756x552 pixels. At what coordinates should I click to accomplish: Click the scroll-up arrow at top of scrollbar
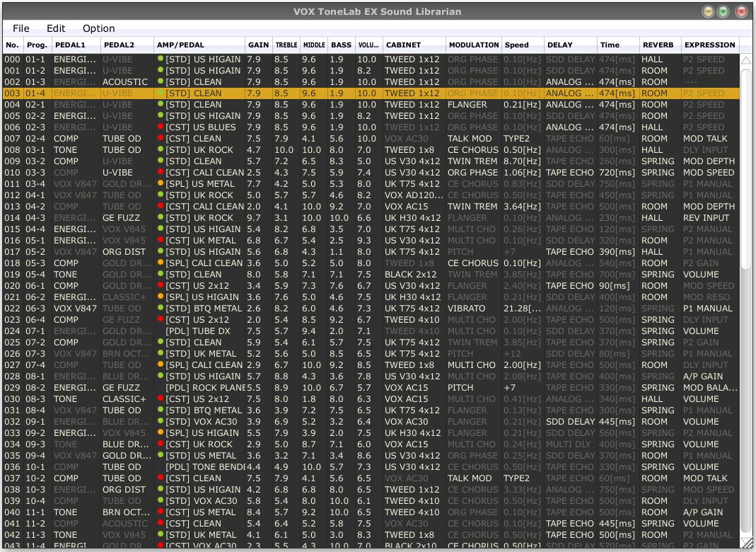click(x=746, y=61)
